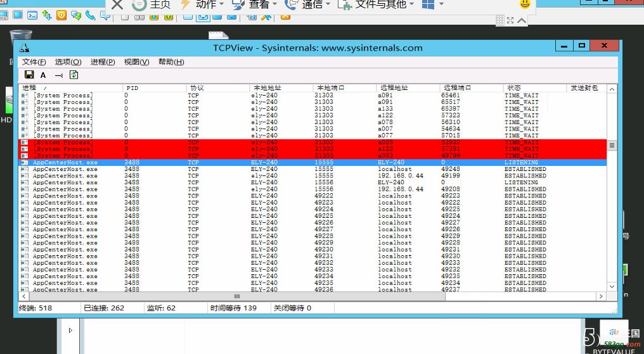The width and height of the screenshot is (644, 354).
Task: Sort by 进程 column header
Action: pyautogui.click(x=70, y=88)
